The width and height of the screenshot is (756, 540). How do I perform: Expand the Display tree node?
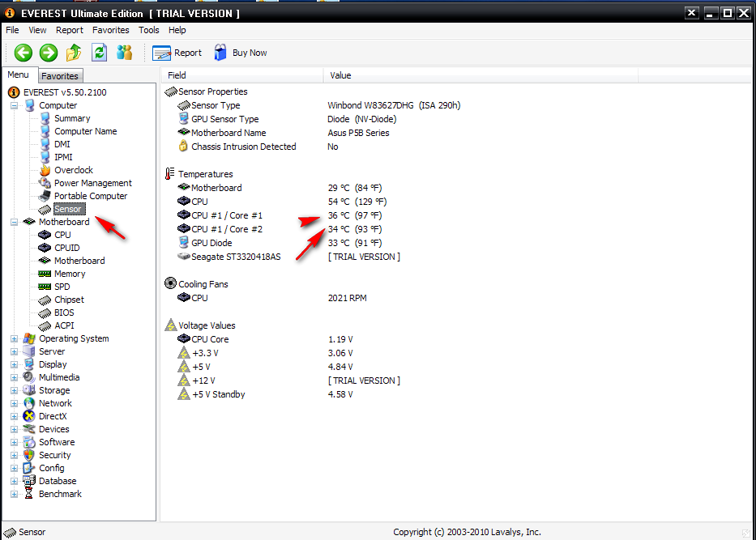pos(14,364)
